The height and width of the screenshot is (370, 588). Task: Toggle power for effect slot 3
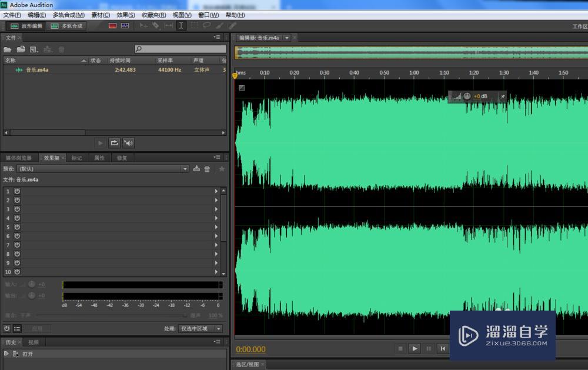(17, 209)
